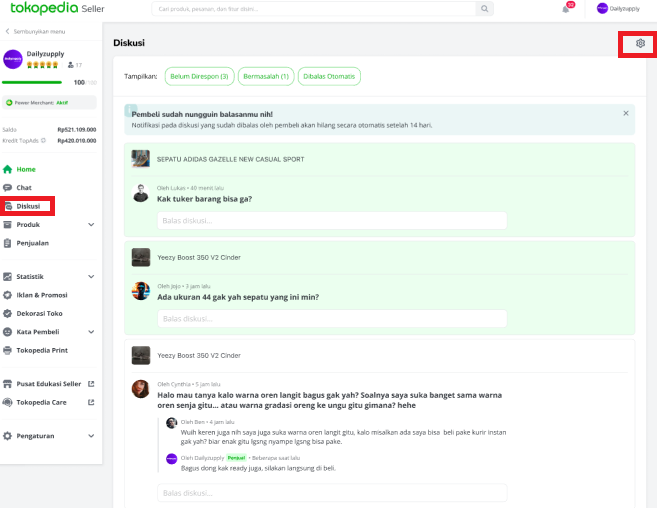Screen dimensions: 657x508
Task: Open the Diskusi settings gear icon
Action: tap(640, 43)
